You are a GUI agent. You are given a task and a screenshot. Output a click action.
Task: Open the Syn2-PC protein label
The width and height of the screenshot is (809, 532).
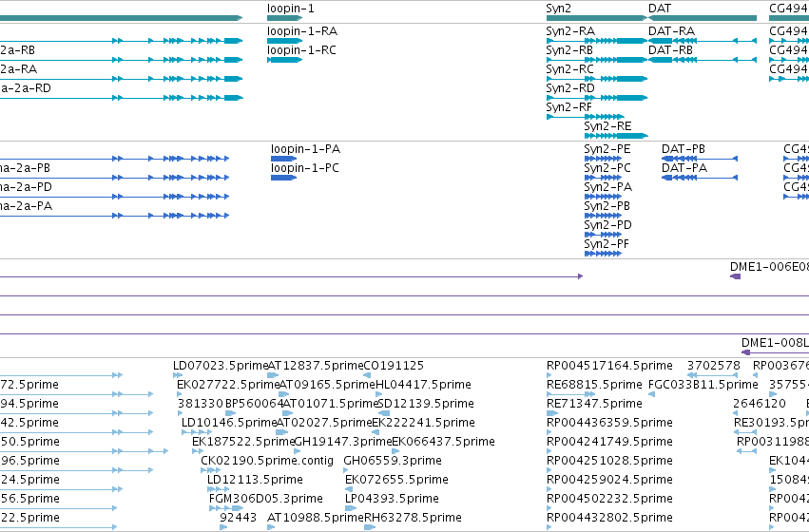click(x=607, y=168)
